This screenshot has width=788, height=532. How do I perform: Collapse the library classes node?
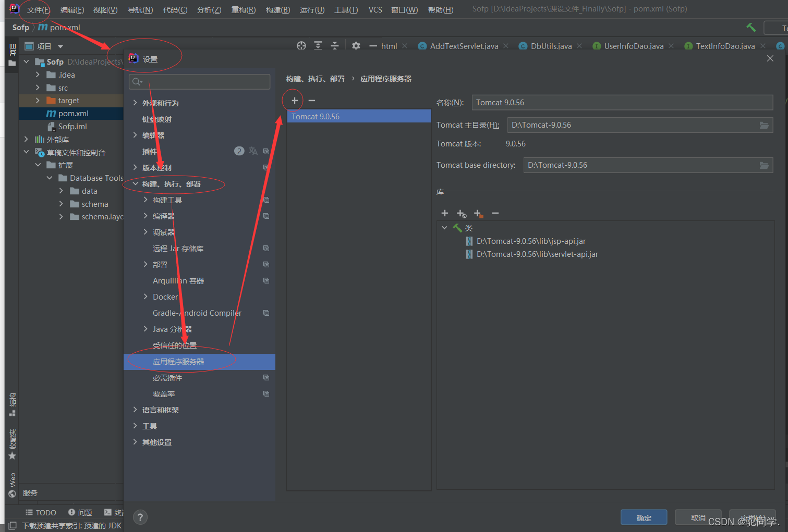pyautogui.click(x=444, y=228)
